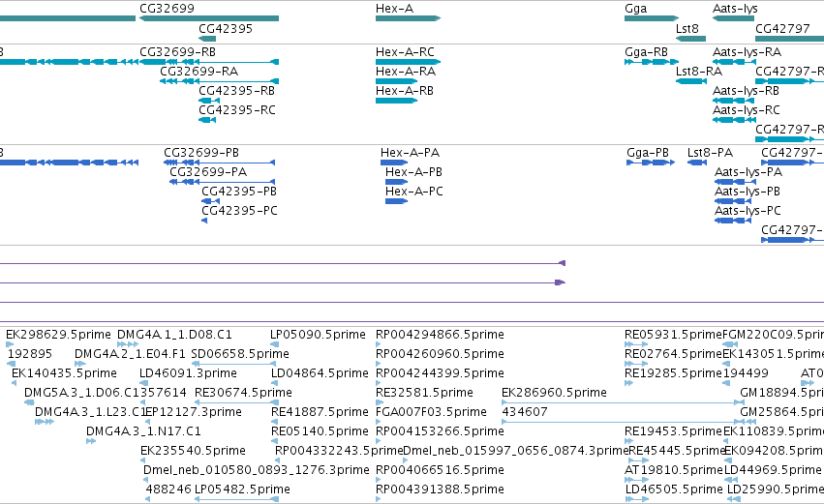Image resolution: width=824 pixels, height=504 pixels.
Task: Select EST LP05482.5prime
Action: pyautogui.click(x=242, y=489)
